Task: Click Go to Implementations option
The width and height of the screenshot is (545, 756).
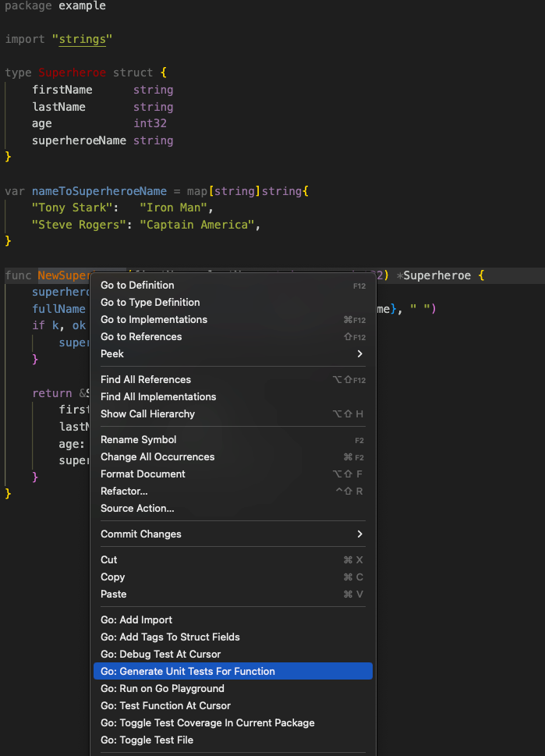Action: tap(154, 320)
